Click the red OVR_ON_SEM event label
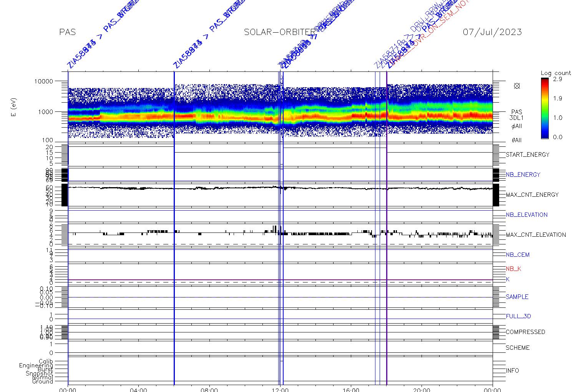The height and width of the screenshot is (392, 581). click(x=430, y=33)
